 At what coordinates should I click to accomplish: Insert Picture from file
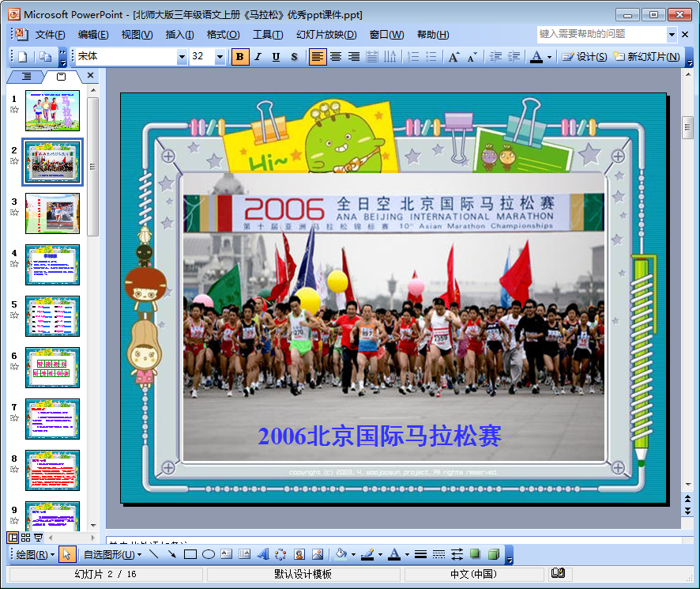318,554
